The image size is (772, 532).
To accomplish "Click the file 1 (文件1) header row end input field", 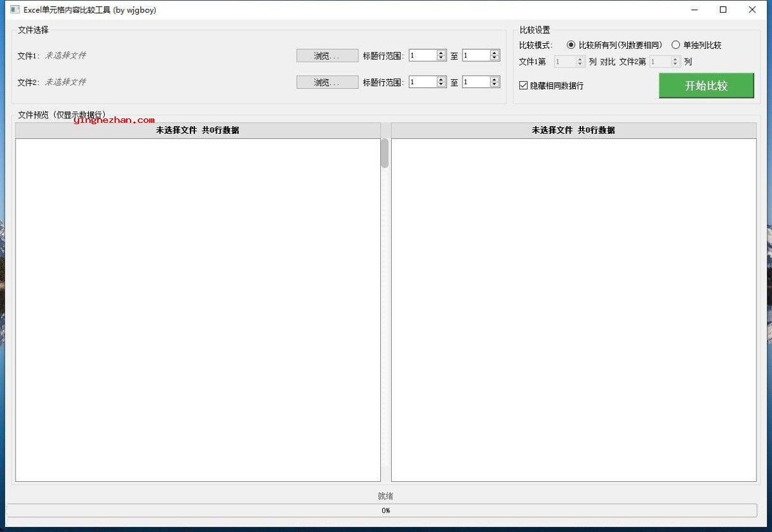I will (476, 56).
